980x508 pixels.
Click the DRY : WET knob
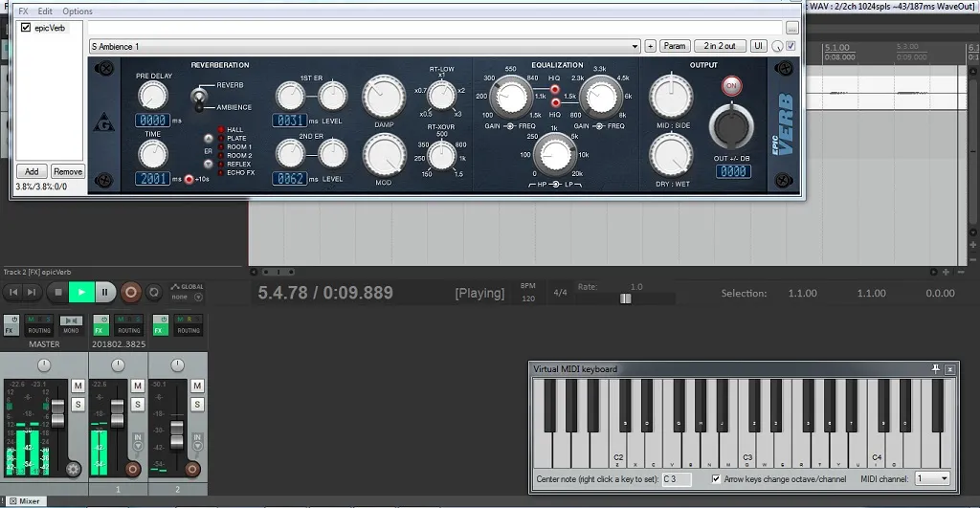[x=671, y=155]
